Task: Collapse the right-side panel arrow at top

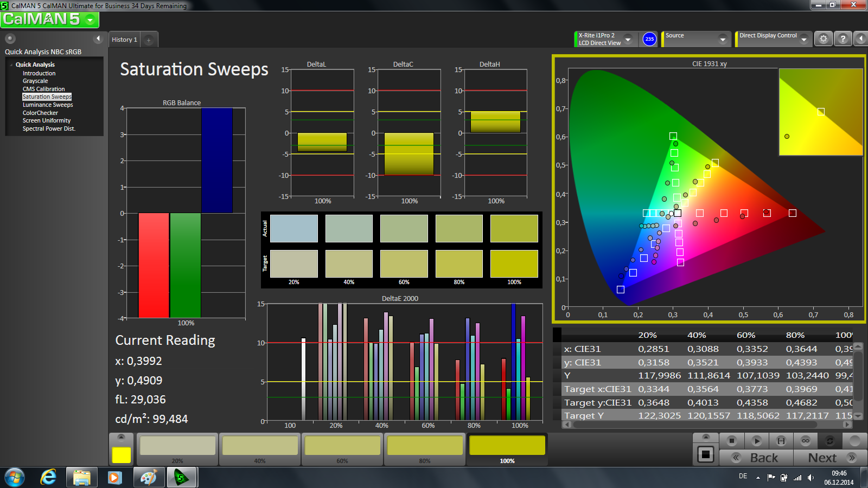Action: (861, 39)
